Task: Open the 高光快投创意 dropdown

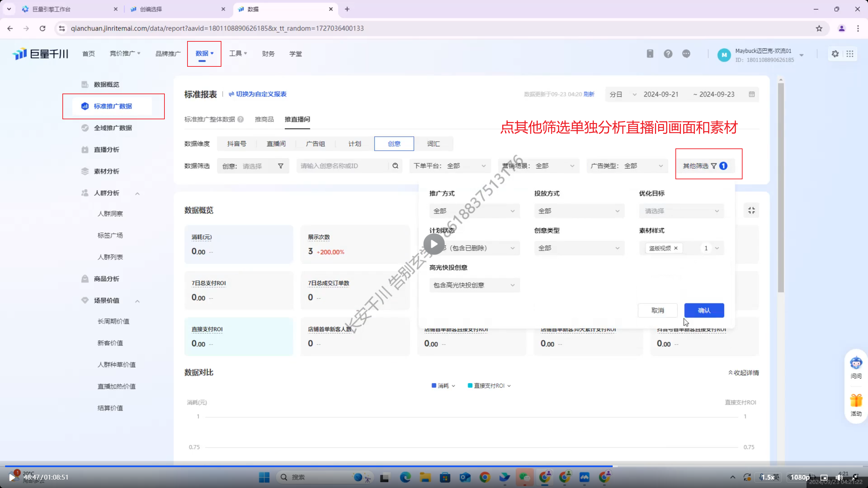Action: (474, 285)
